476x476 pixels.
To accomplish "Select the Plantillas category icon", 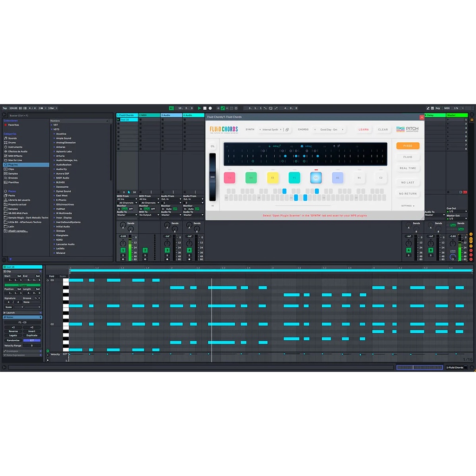I will (x=6, y=182).
